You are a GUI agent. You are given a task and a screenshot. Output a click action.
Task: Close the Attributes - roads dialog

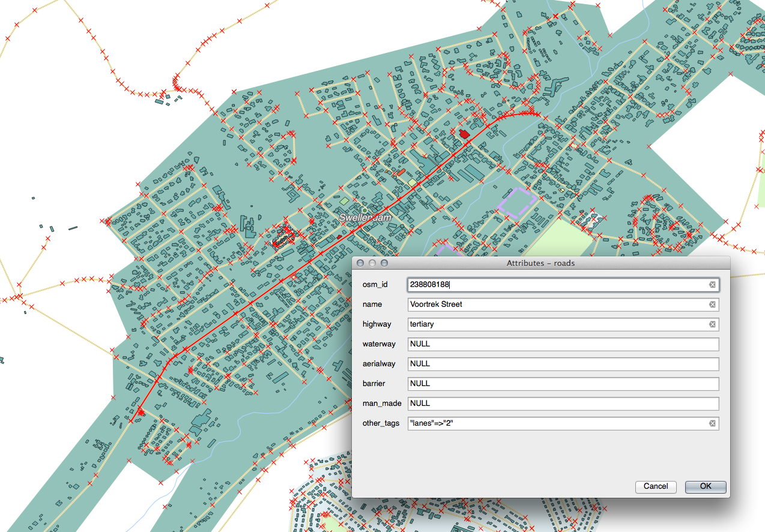pyautogui.click(x=360, y=264)
